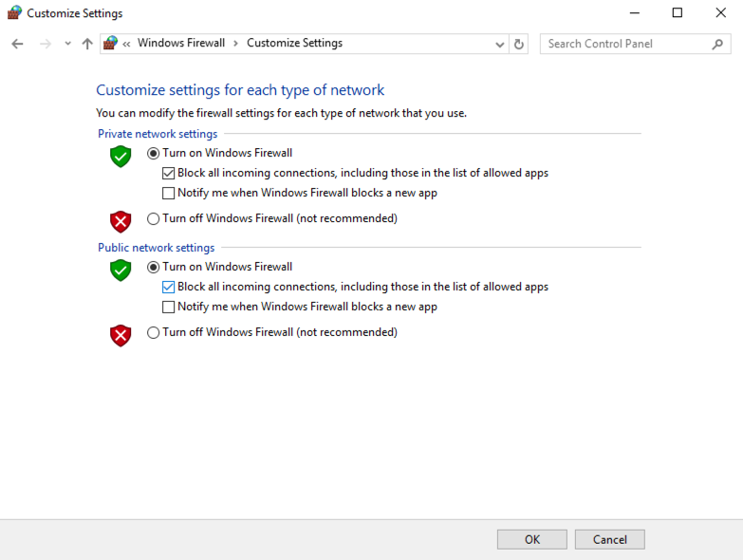The height and width of the screenshot is (560, 743).
Task: Click the Refresh button beside address bar
Action: pyautogui.click(x=519, y=44)
